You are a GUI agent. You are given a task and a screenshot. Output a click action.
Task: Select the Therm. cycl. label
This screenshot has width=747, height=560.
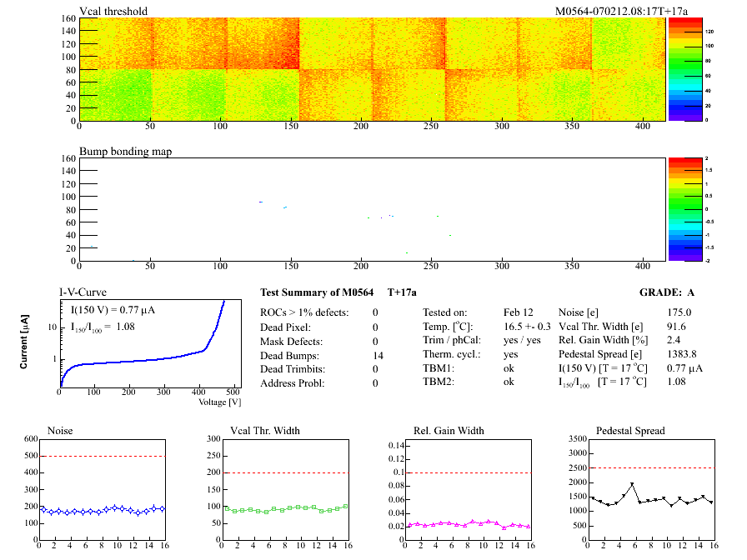click(450, 355)
